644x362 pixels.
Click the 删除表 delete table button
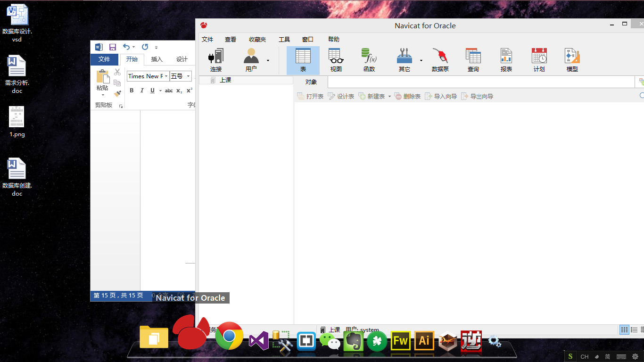pyautogui.click(x=407, y=96)
